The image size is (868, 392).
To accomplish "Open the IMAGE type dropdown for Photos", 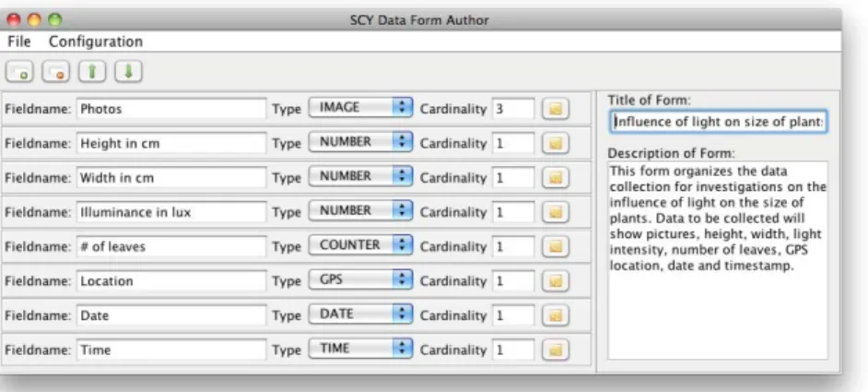I will coord(360,108).
